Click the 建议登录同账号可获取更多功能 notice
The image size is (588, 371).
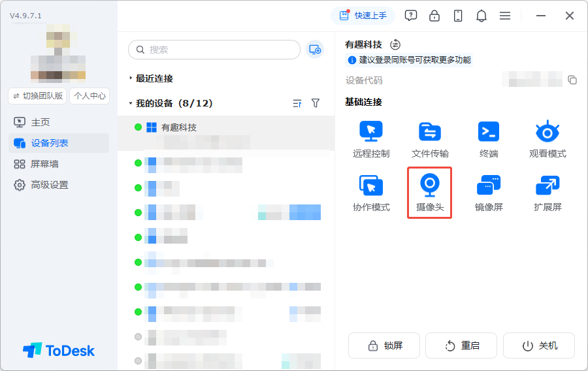point(409,60)
